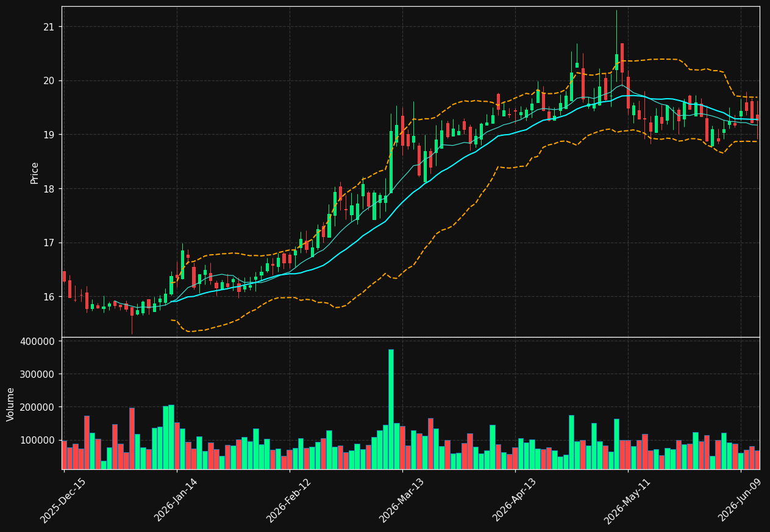The height and width of the screenshot is (532, 770).
Task: Click the volume tick label 400000
Action: 37,341
